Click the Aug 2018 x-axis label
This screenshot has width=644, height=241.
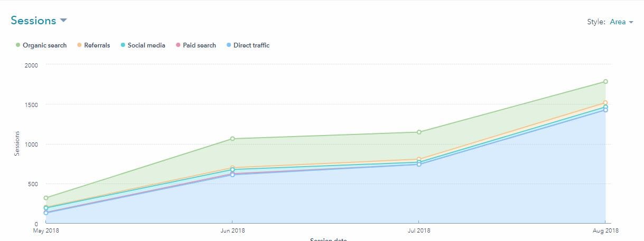(x=605, y=230)
